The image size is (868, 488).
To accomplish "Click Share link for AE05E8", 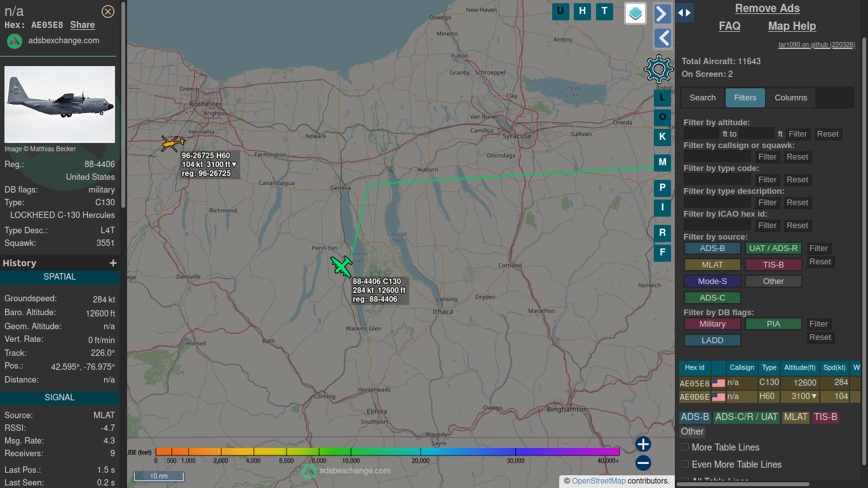I will point(83,25).
